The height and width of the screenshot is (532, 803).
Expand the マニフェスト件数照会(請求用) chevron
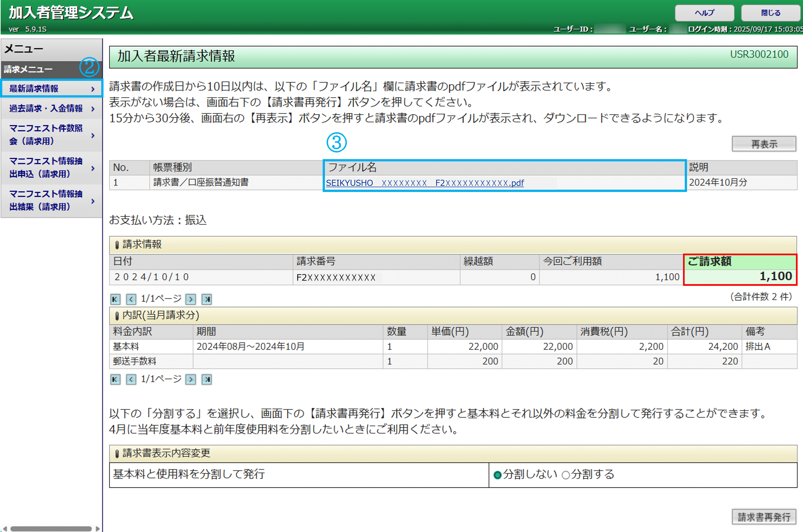click(x=93, y=135)
